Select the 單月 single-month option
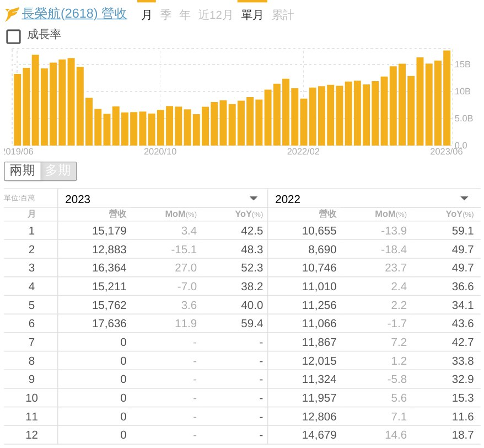 [x=252, y=15]
